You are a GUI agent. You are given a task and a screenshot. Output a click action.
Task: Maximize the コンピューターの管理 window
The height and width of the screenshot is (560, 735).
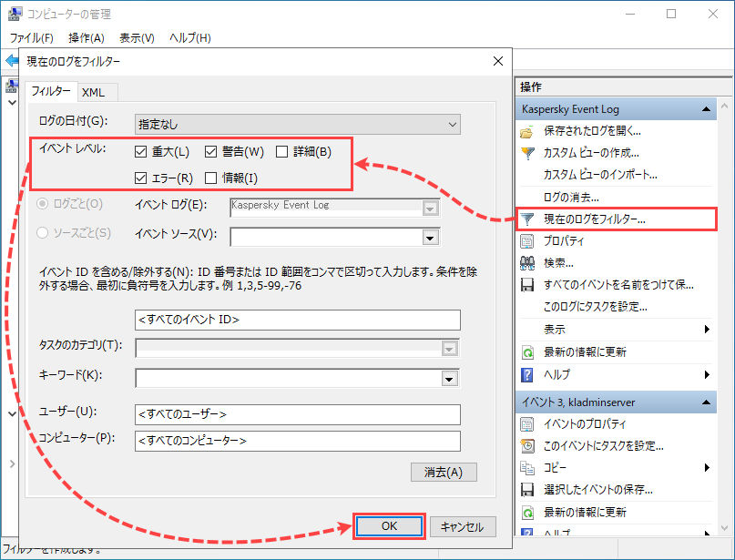(x=671, y=14)
